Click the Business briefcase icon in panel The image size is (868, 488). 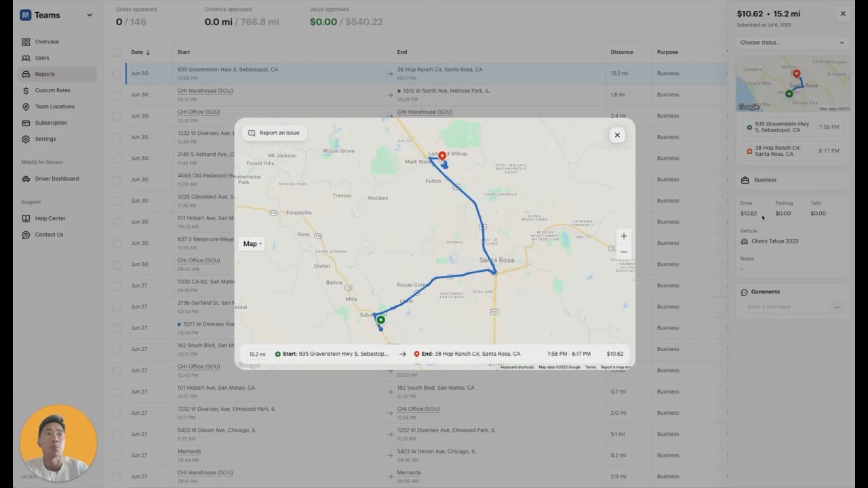(x=745, y=180)
